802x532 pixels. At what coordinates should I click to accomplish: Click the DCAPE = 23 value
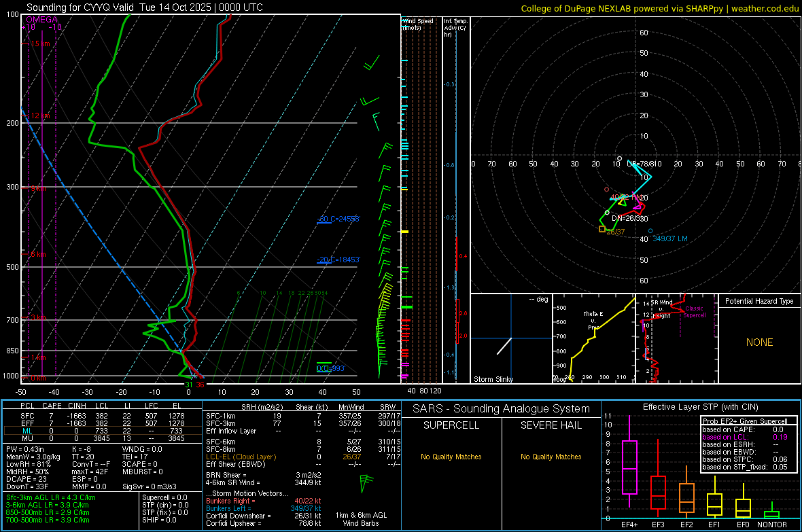click(27, 479)
